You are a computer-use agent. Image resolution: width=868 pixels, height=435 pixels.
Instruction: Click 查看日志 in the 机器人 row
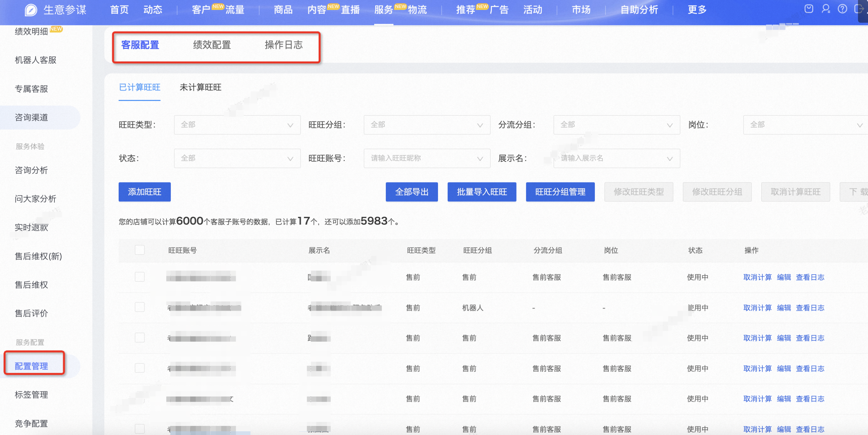click(x=810, y=308)
